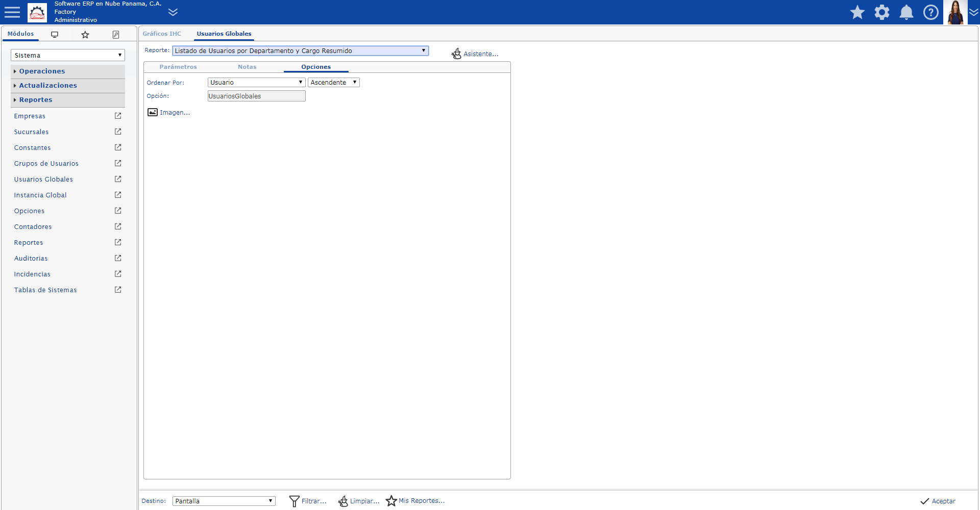Open Grupos de Usuarios external icon
Screen dimensions: 980x510
118,163
